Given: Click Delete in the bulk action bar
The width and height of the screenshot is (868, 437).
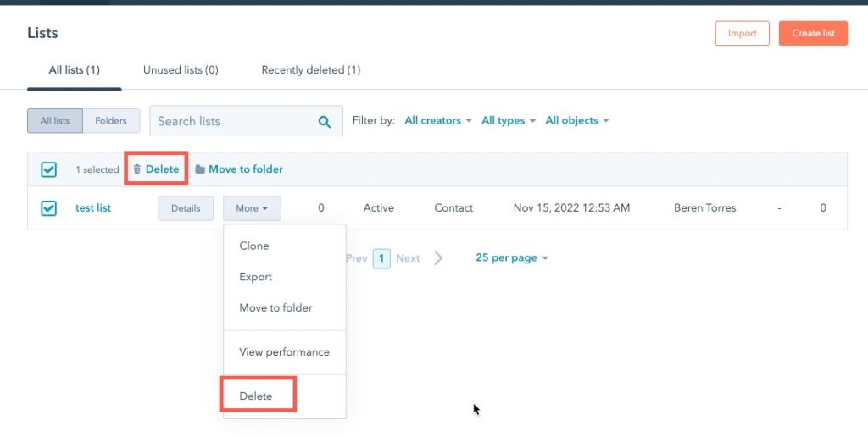Looking at the screenshot, I should point(156,169).
